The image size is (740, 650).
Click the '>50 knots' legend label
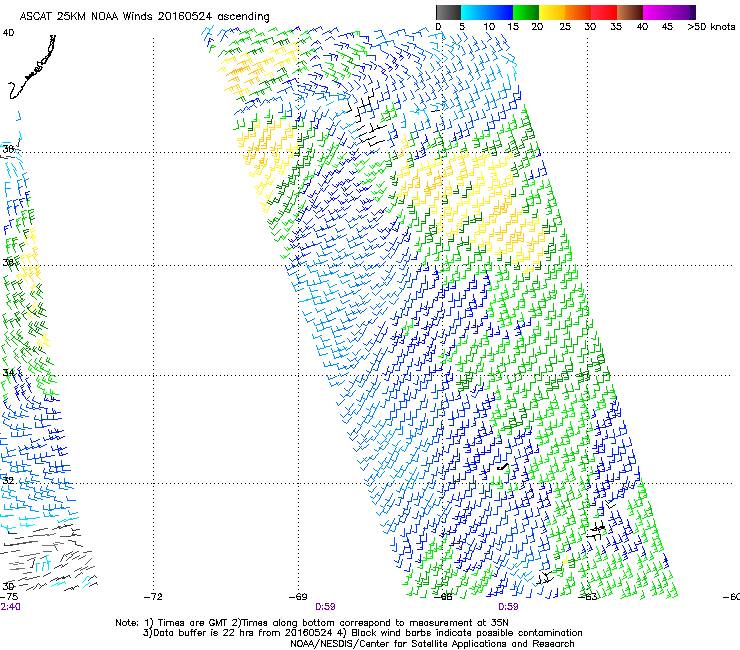click(711, 27)
